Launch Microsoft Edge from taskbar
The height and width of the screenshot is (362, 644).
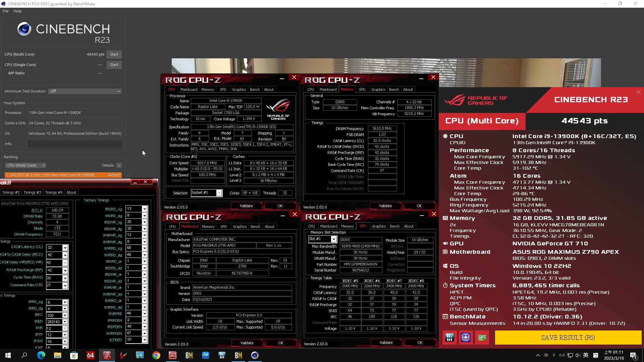click(x=41, y=355)
